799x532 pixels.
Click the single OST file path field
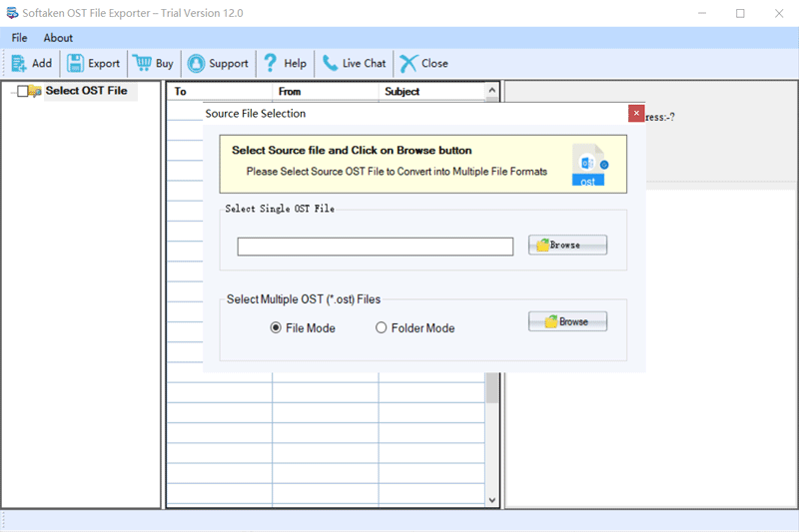coord(376,247)
